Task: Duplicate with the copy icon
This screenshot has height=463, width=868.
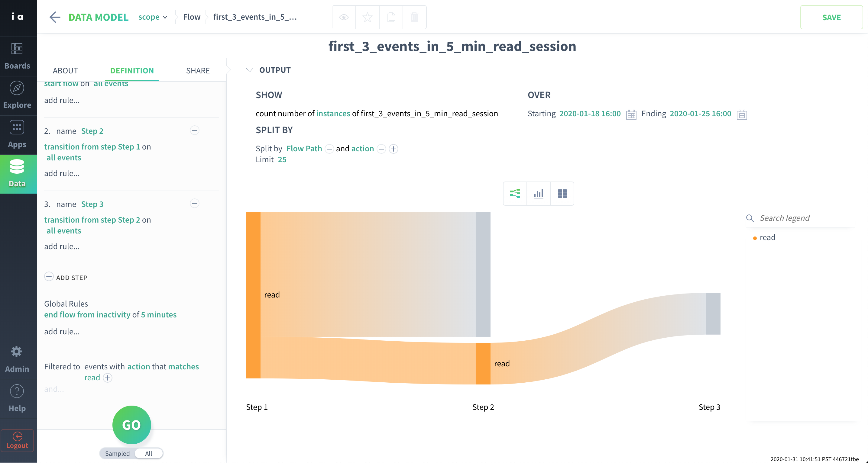Action: [x=391, y=17]
